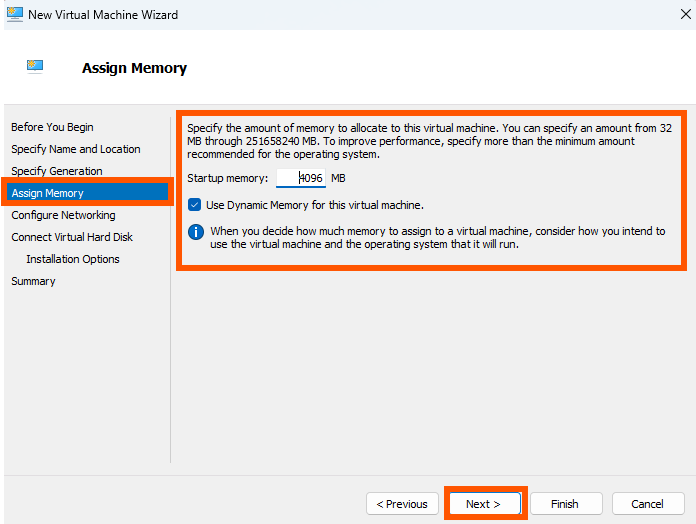The height and width of the screenshot is (524, 696).
Task: Click the Next button
Action: pyautogui.click(x=485, y=504)
